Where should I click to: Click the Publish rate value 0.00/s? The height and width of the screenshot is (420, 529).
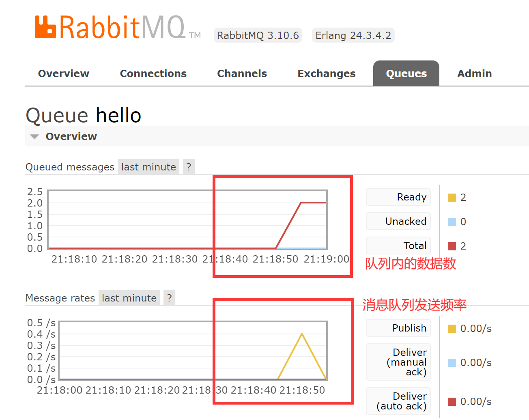coord(476,329)
